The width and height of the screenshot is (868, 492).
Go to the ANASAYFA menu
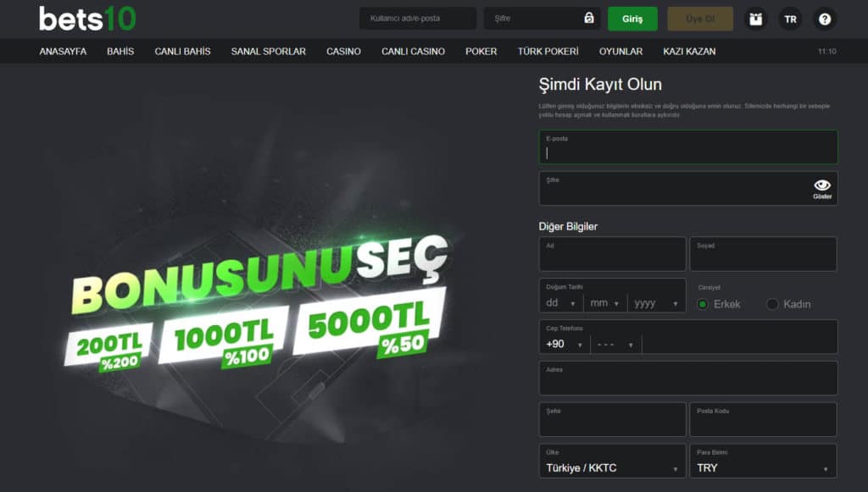coord(63,52)
